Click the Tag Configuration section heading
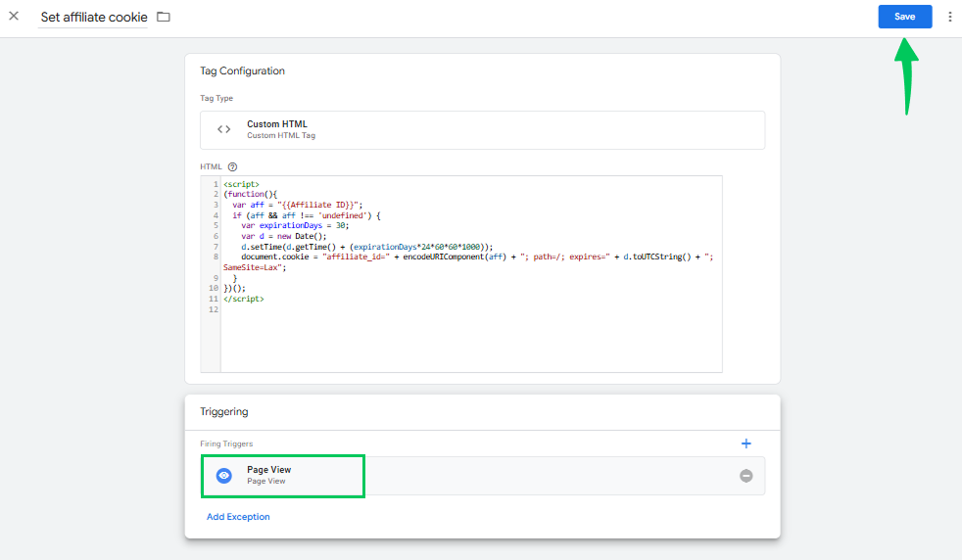 [x=242, y=71]
